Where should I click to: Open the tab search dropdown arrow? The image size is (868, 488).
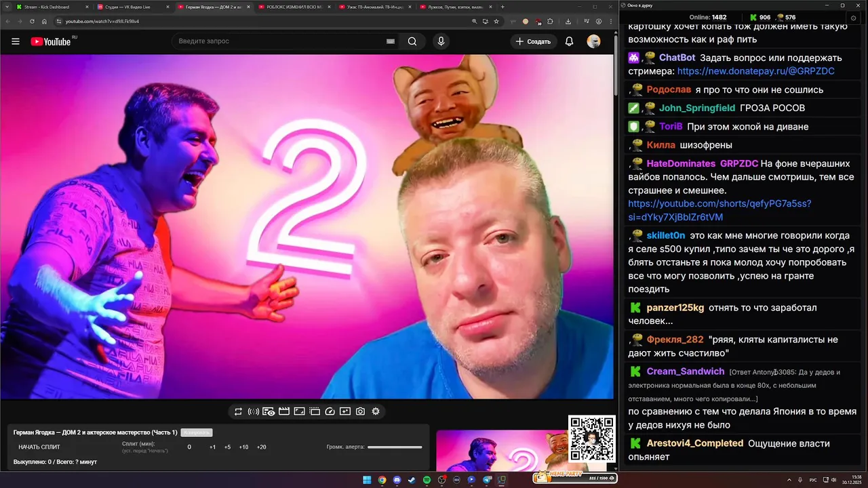click(6, 7)
